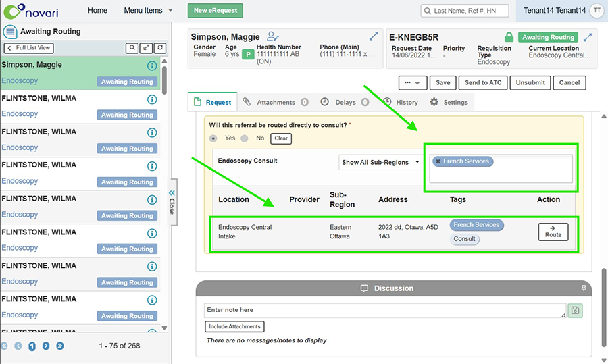Viewport: 608px width, 364px height.
Task: Click the expand list icon in list toolbar
Action: [x=146, y=48]
